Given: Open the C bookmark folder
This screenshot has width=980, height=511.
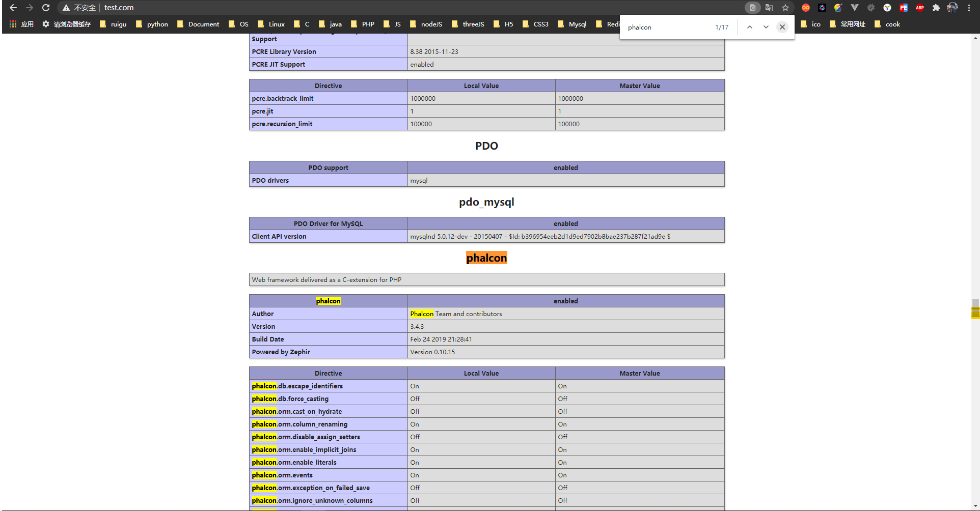Looking at the screenshot, I should (x=302, y=24).
